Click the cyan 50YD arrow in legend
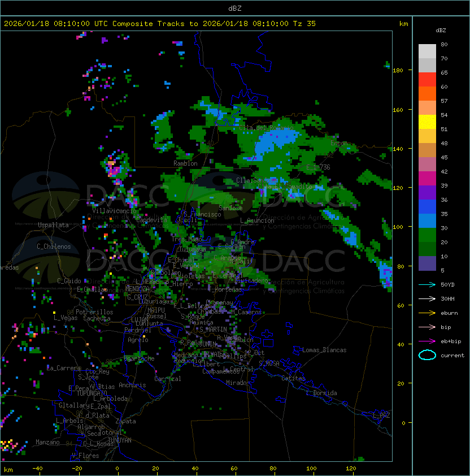The image size is (470, 476). tap(427, 284)
